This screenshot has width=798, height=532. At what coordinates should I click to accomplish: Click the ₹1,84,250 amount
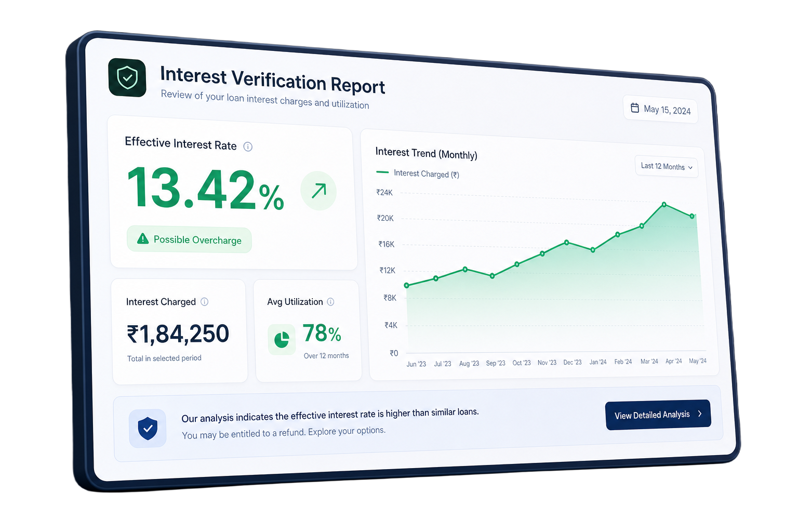pos(178,334)
